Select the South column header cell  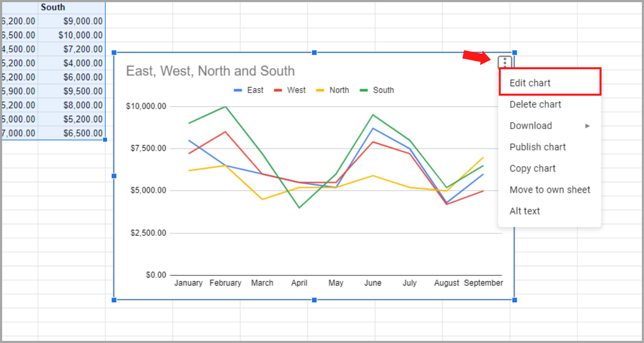click(x=53, y=7)
